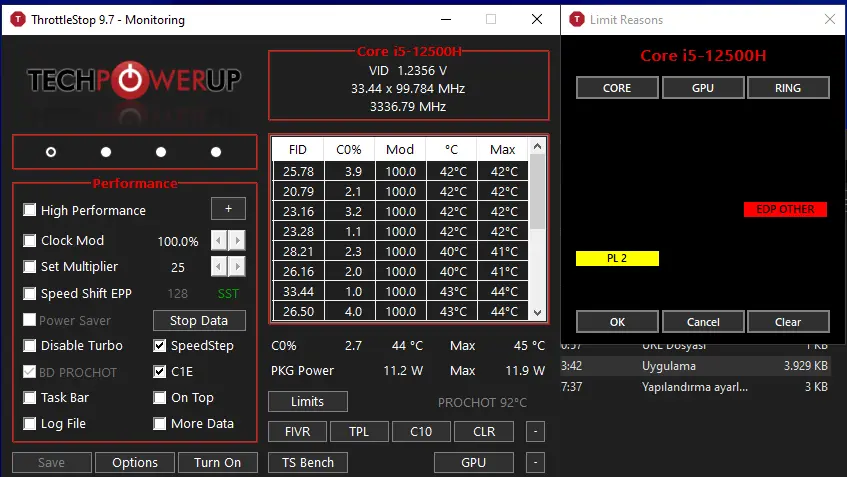Screen dimensions: 847x477
Task: Click the Max column header in table
Action: [503, 150]
